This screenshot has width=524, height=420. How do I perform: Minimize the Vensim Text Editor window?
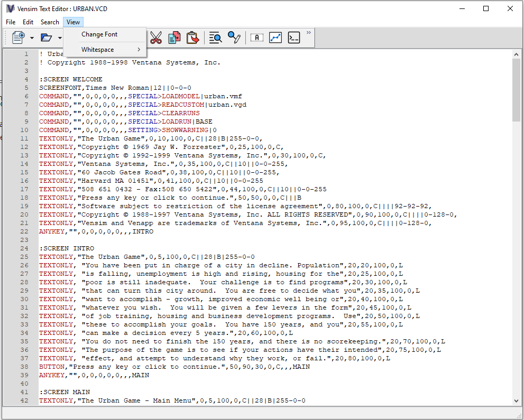tap(463, 8)
